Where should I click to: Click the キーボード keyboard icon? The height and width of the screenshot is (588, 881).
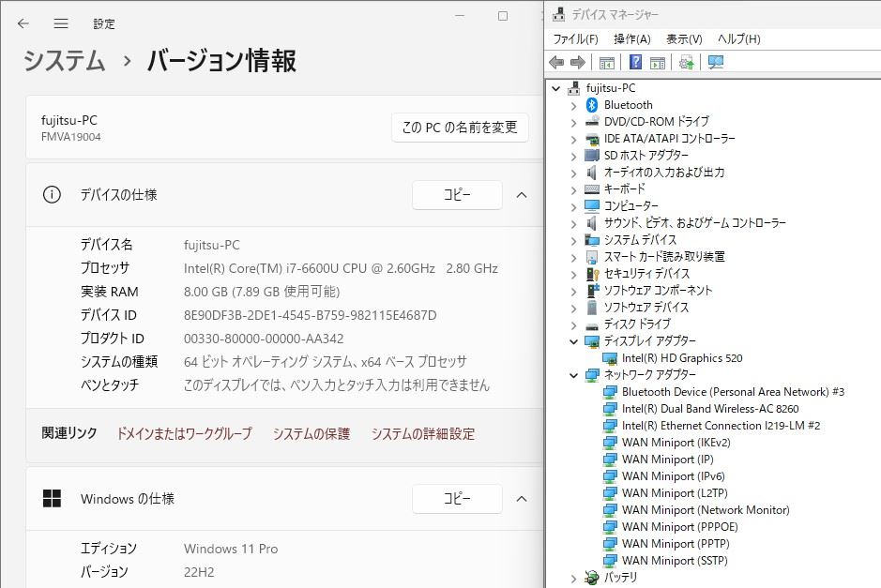(592, 189)
